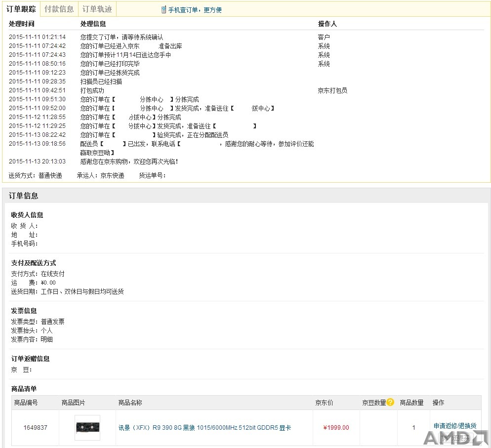Click the 商品名称 column header
Image resolution: width=491 pixels, height=448 pixels.
click(x=130, y=403)
